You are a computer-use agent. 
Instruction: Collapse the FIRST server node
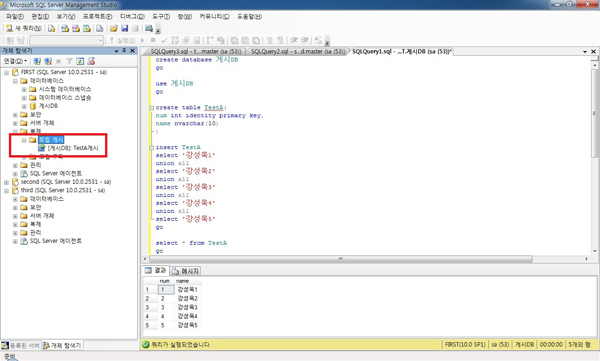pyautogui.click(x=7, y=72)
